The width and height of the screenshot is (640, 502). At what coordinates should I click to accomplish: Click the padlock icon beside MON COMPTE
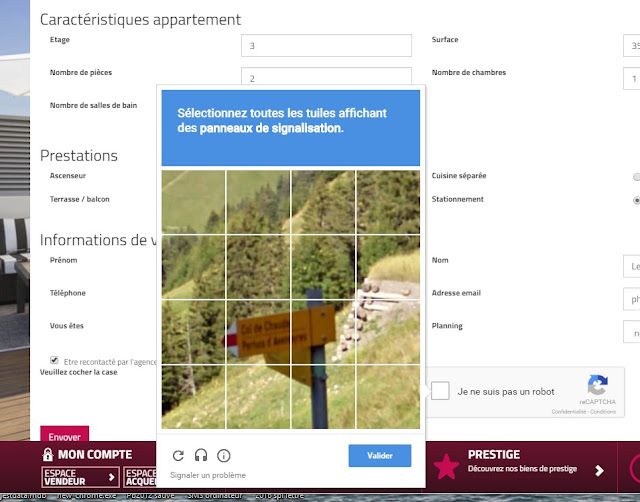pyautogui.click(x=48, y=454)
